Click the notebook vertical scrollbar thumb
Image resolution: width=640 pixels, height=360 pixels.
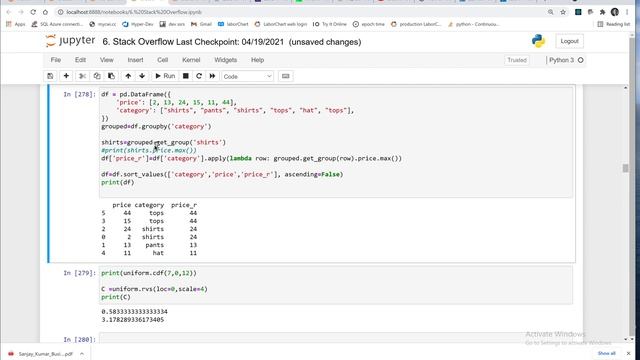tap(625, 168)
